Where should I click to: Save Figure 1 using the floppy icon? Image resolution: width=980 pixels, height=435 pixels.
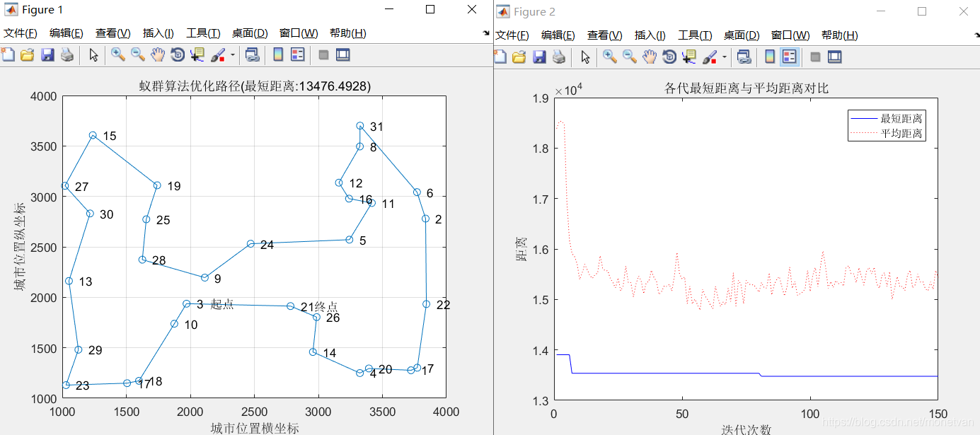tap(47, 54)
